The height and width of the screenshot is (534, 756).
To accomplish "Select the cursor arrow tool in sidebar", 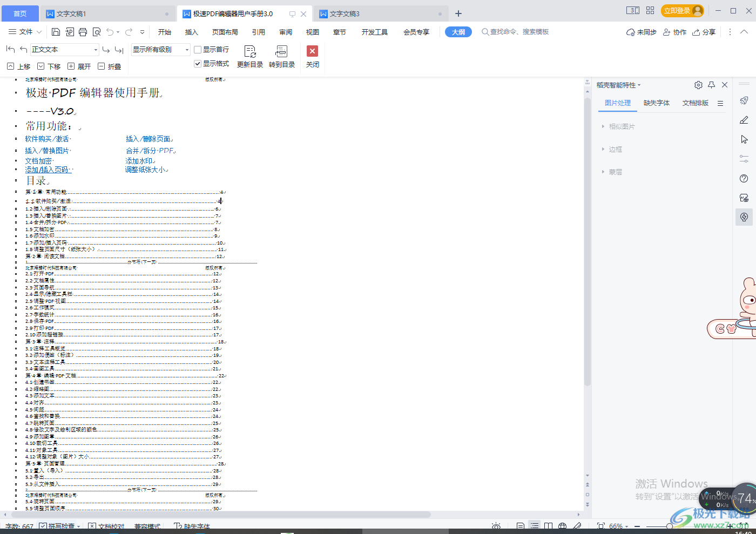I will pos(744,139).
